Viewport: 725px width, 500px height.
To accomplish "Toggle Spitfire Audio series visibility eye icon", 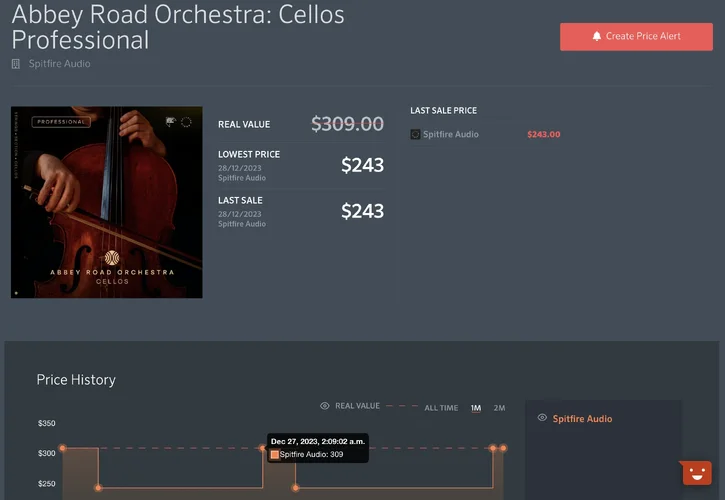I will pyautogui.click(x=542, y=418).
